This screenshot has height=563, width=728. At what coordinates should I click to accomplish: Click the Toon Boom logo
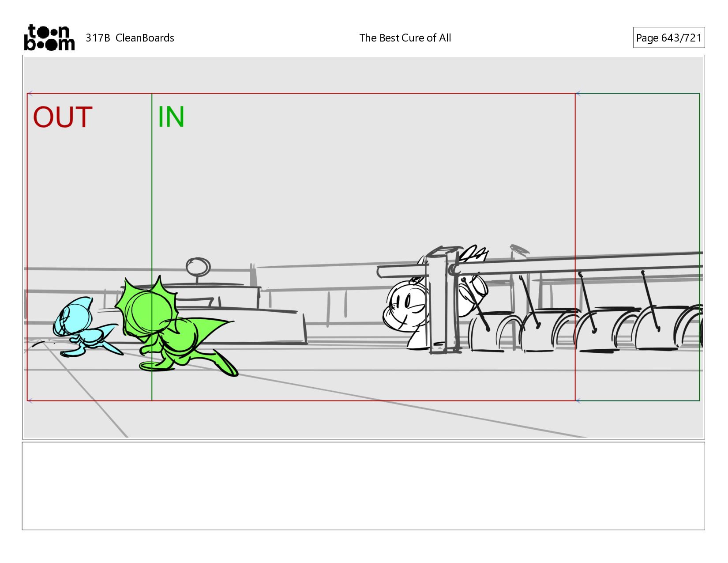[49, 38]
